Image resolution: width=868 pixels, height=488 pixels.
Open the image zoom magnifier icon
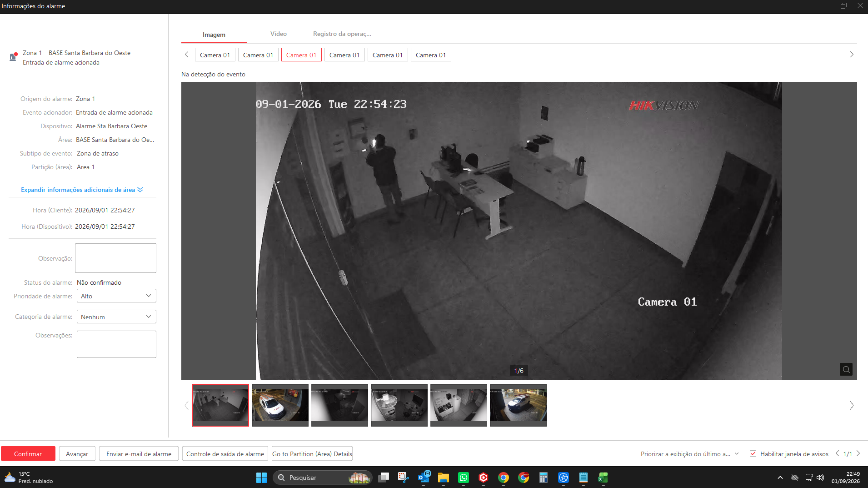click(x=846, y=369)
